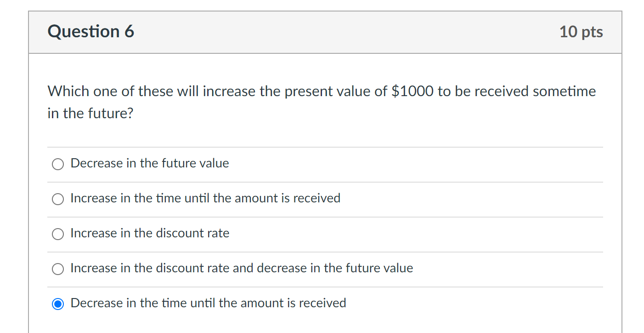Choose radio for "Increase in the time until received"

coord(58,199)
